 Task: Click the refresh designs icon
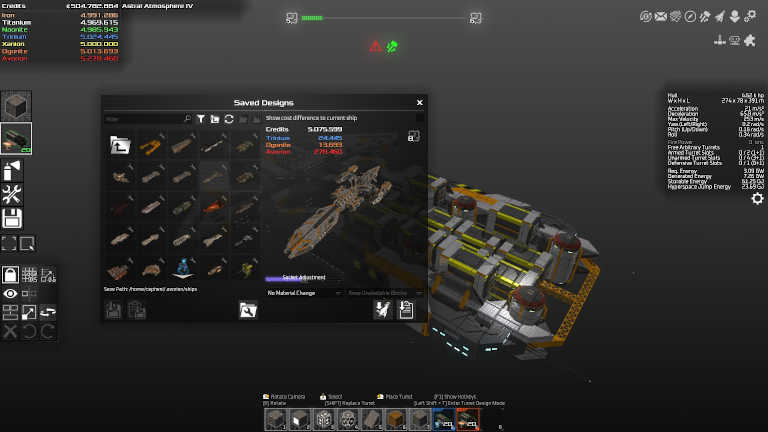click(x=229, y=119)
